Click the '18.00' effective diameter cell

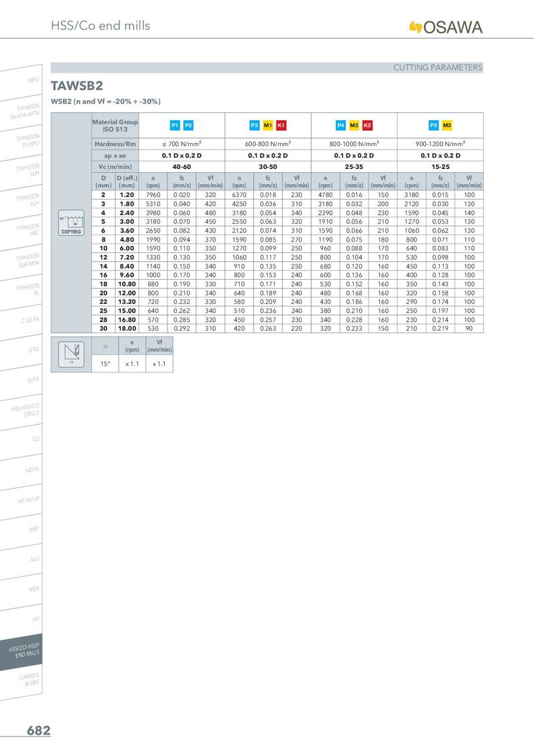click(x=127, y=329)
